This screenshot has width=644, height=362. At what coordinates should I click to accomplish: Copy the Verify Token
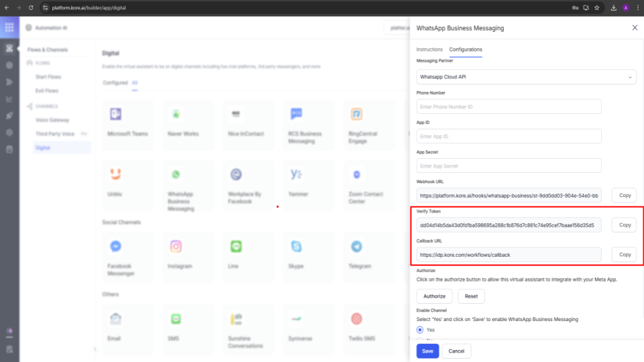pos(625,225)
